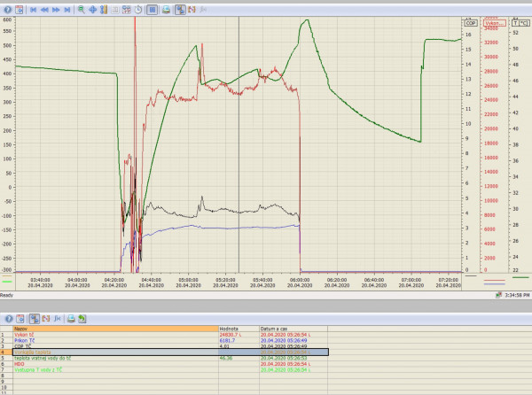Select the T [°C] axis label
The width and height of the screenshot is (532, 395).
(x=520, y=23)
